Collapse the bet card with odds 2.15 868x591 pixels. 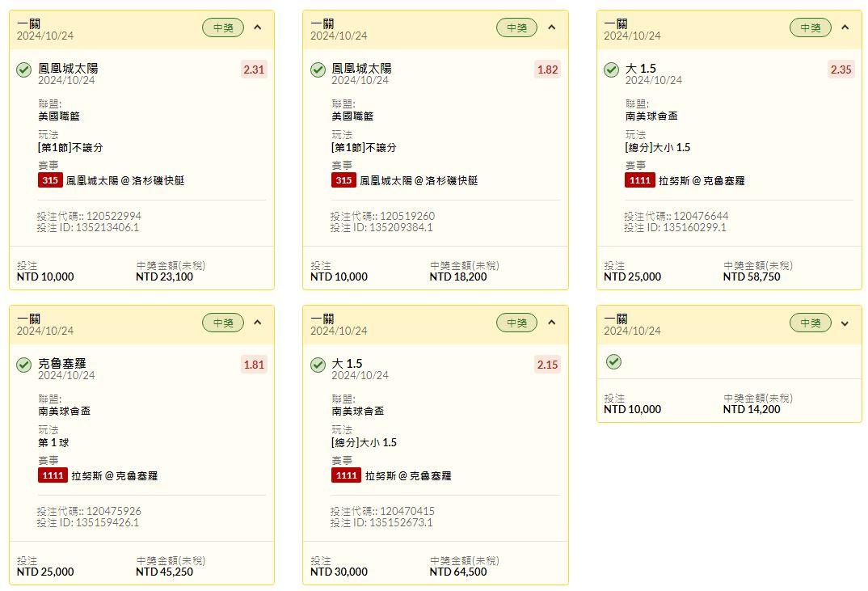[551, 323]
